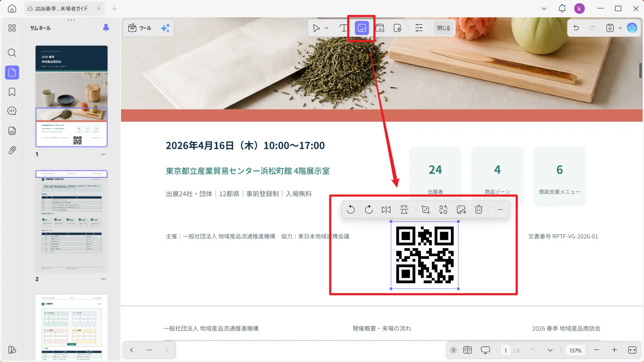
Task: Flip image vertically
Action: coord(404,210)
